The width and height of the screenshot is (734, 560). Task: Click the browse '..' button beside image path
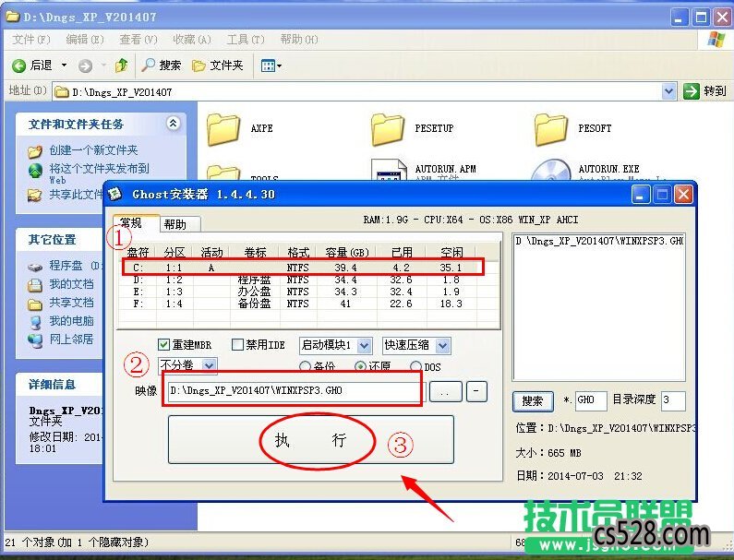(446, 391)
